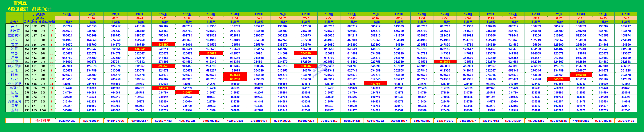Screen dimensions: 644x132
Task: Select the 100% accuracy cell for 蓝烟
Action: pyautogui.click(x=43, y=110)
